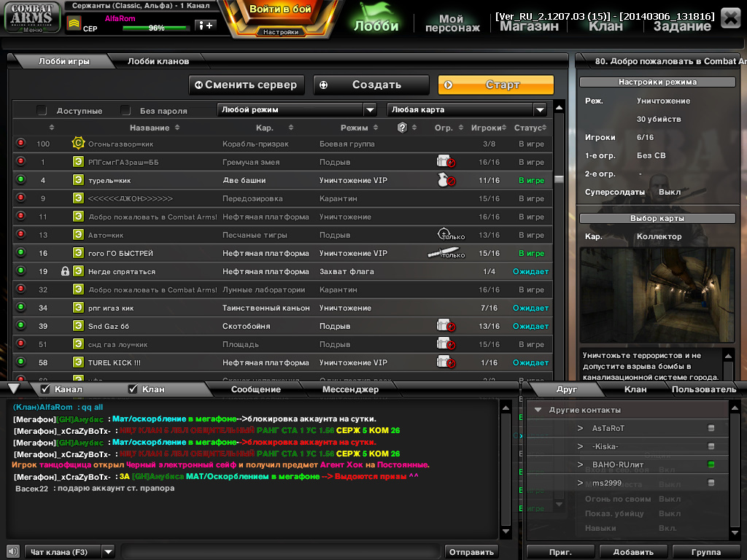
Task: Select room 39 Snd Gaz 66
Action: [282, 326]
